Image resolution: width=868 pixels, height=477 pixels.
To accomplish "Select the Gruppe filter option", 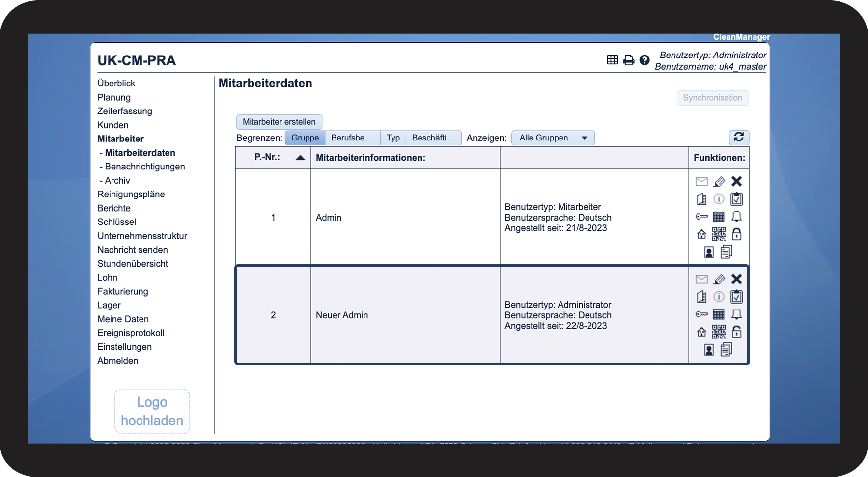I will click(305, 138).
